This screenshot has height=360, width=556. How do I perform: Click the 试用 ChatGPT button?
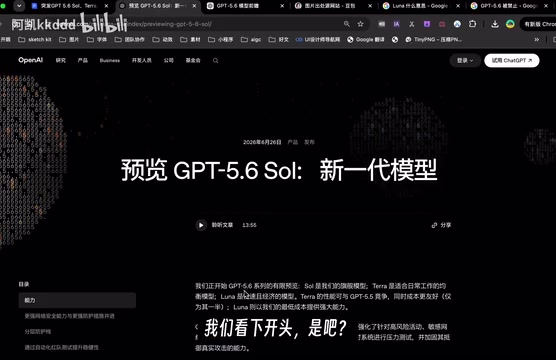pyautogui.click(x=512, y=61)
